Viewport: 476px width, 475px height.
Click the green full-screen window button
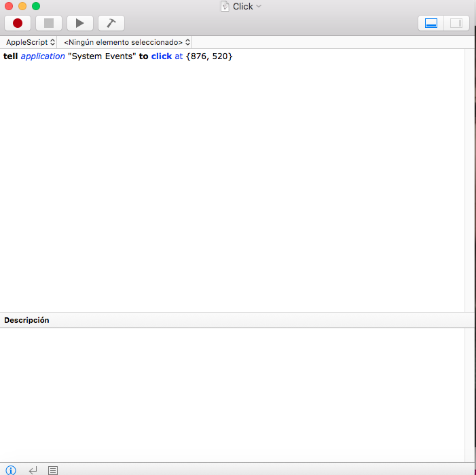coord(35,6)
